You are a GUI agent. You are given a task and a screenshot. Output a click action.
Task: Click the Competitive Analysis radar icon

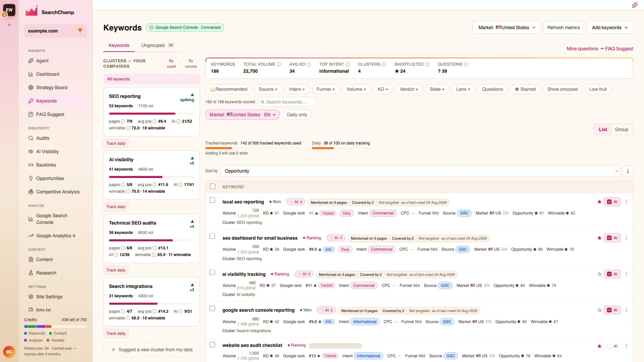pos(31,192)
